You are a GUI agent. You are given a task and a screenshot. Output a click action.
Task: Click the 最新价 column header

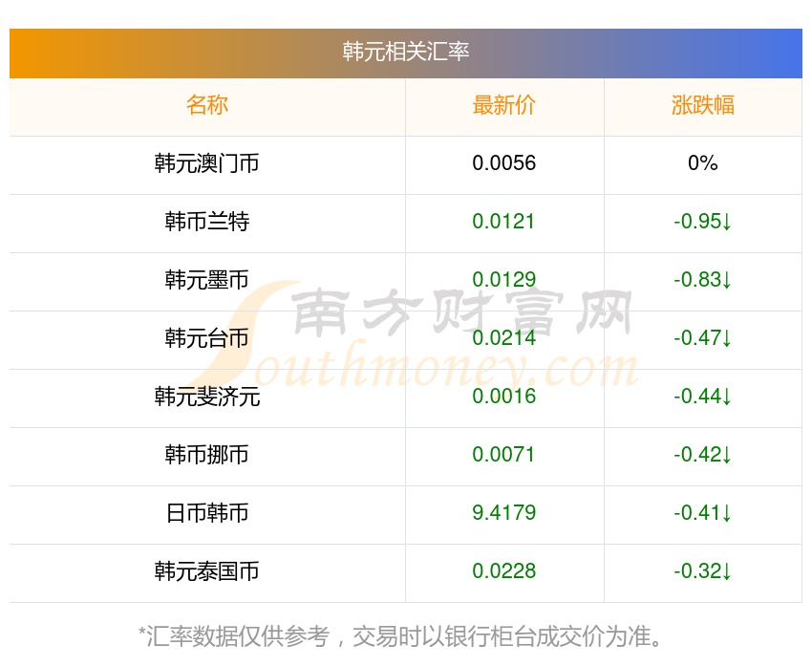coord(504,105)
